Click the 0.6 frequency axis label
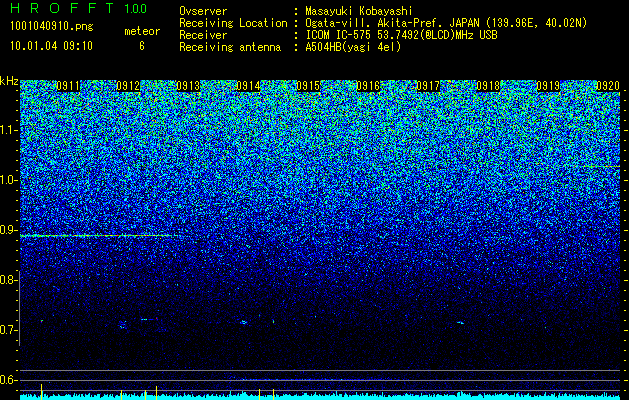 7,380
